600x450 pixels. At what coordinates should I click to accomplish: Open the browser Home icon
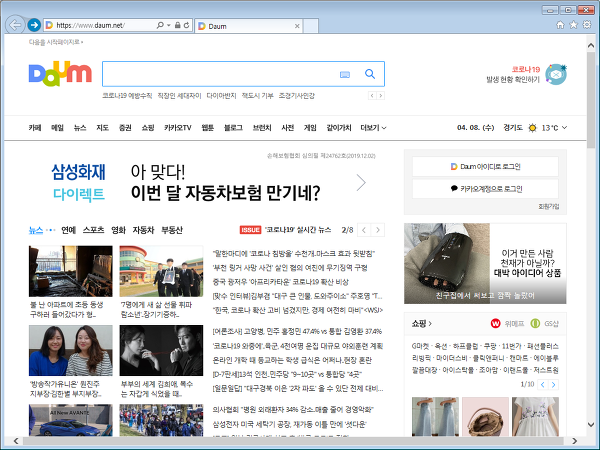click(560, 25)
